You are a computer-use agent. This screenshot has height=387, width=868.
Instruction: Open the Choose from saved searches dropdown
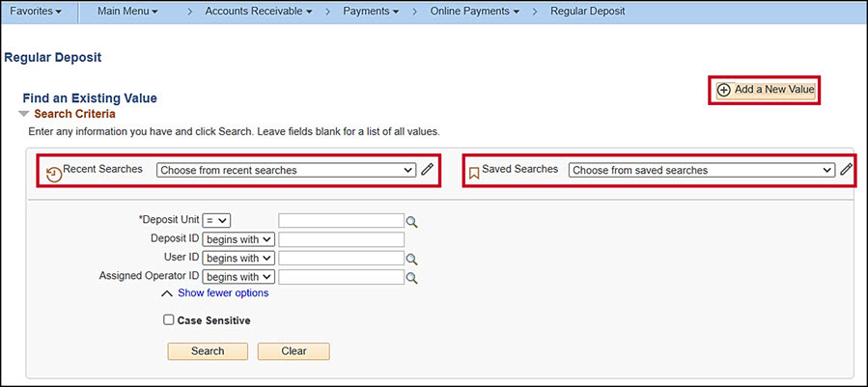click(x=701, y=170)
